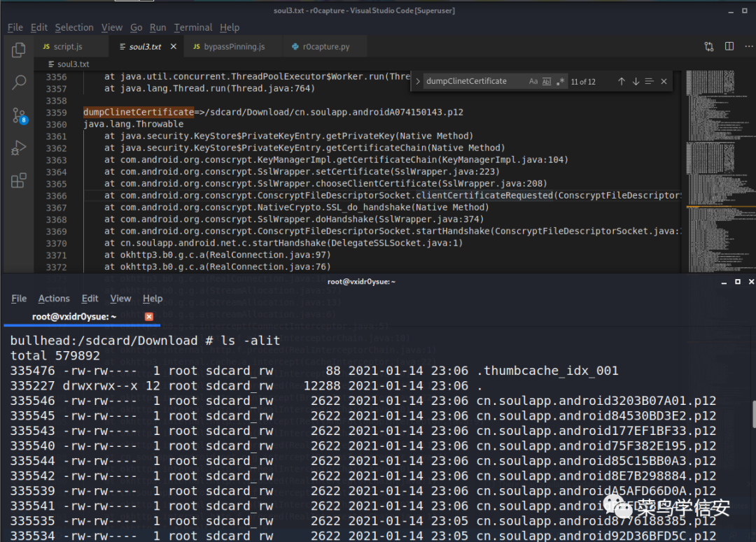Screen dimensions: 756x542
Task: Click line number 3366 in gutter
Action: [57, 196]
